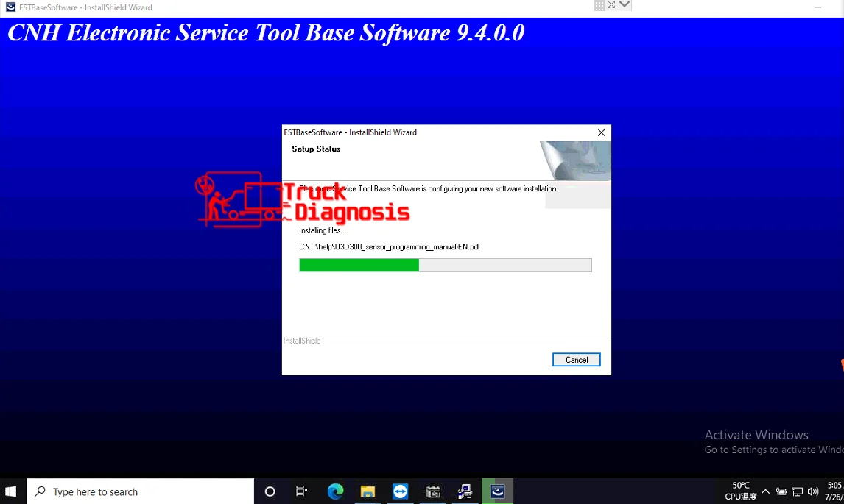Open the volume speaker tray icon

click(x=813, y=491)
